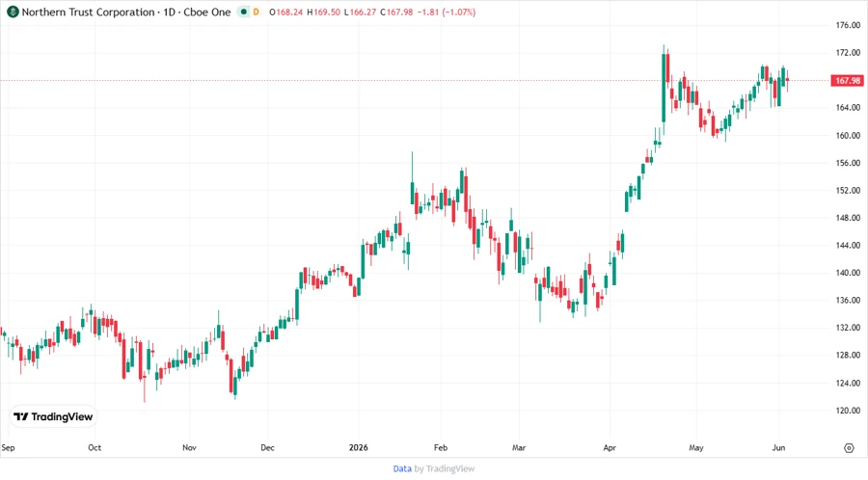Click the 136.00 price axis label
The image size is (868, 480).
(x=848, y=301)
